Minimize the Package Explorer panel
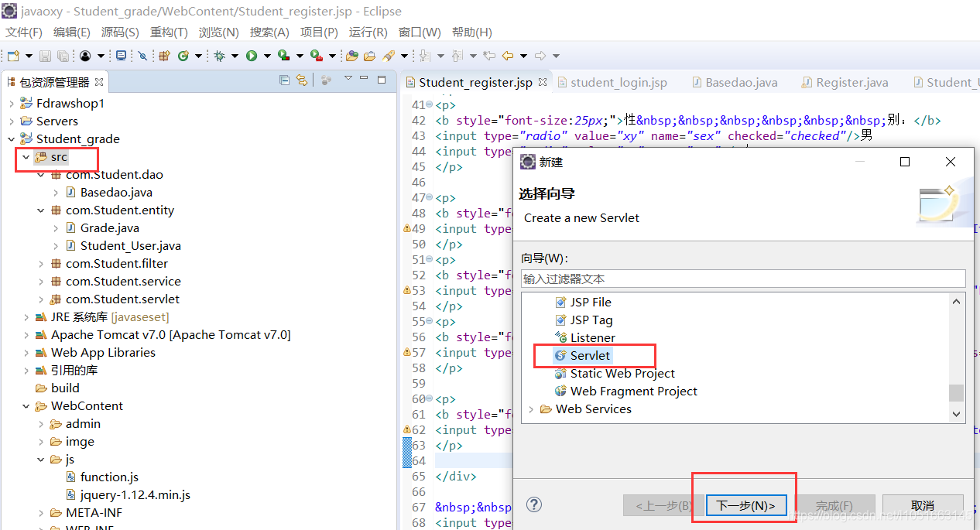Screen dimensions: 980x530 pyautogui.click(x=365, y=79)
